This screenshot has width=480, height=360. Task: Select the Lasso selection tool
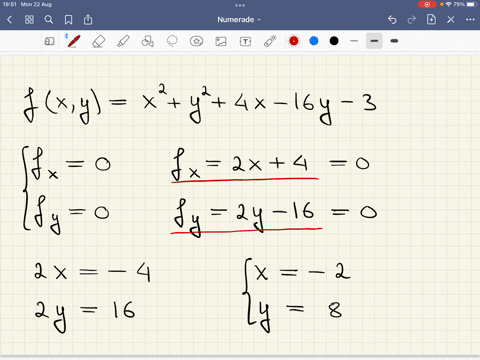(x=172, y=41)
